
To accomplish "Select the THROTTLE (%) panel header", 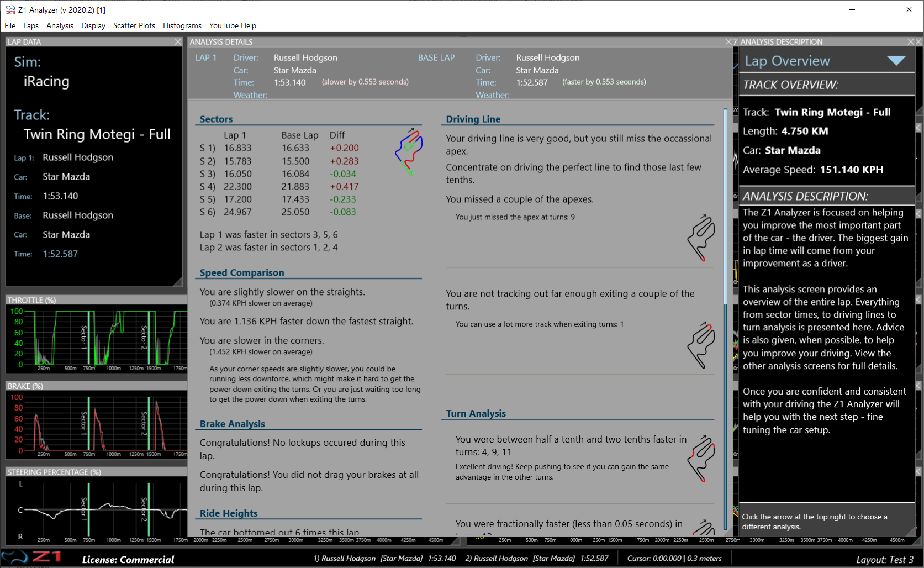I will pos(96,300).
